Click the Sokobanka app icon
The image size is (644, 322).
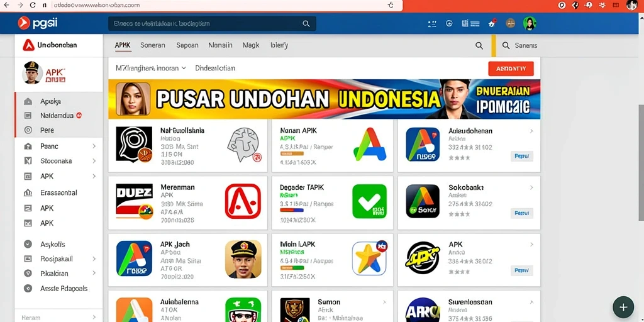423,201
